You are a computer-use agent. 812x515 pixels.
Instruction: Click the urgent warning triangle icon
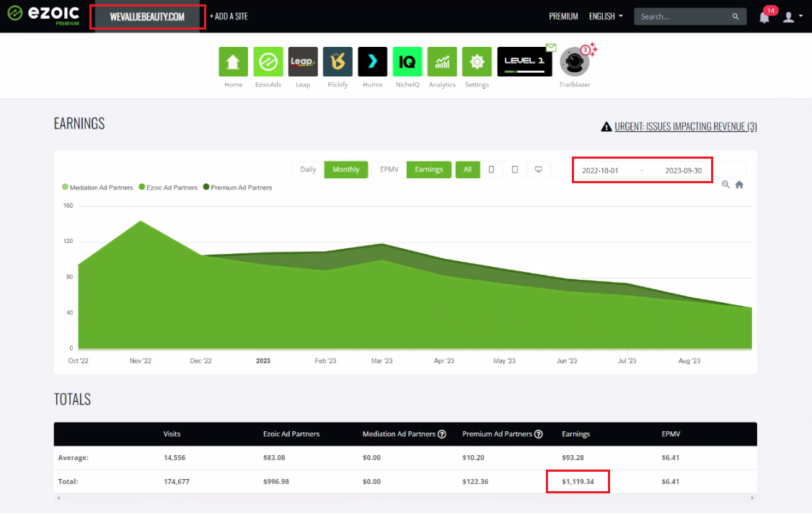[x=606, y=127]
